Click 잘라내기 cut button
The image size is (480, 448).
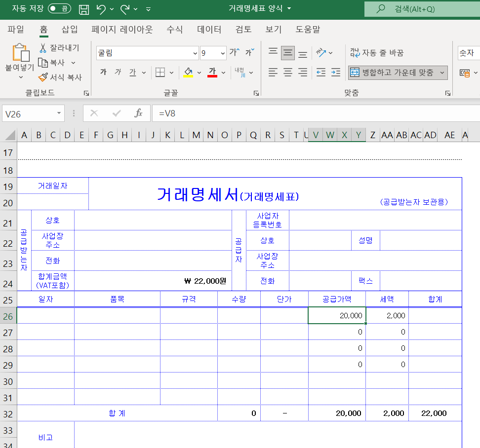click(x=59, y=48)
